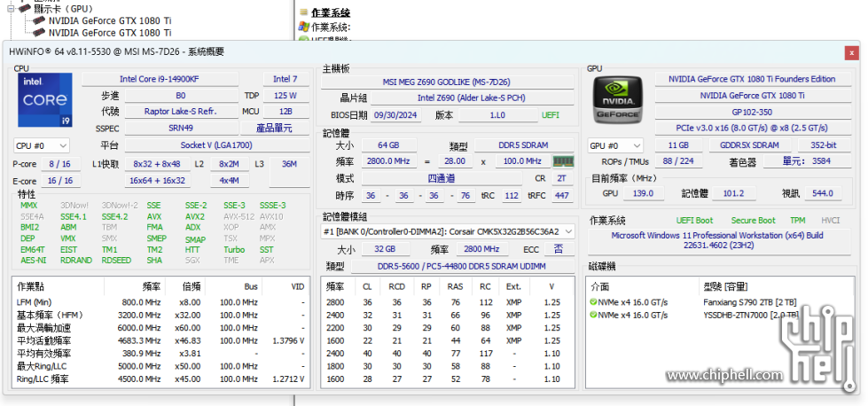Click the green UEFI label next to BIOS version
868x406 pixels.
551,115
